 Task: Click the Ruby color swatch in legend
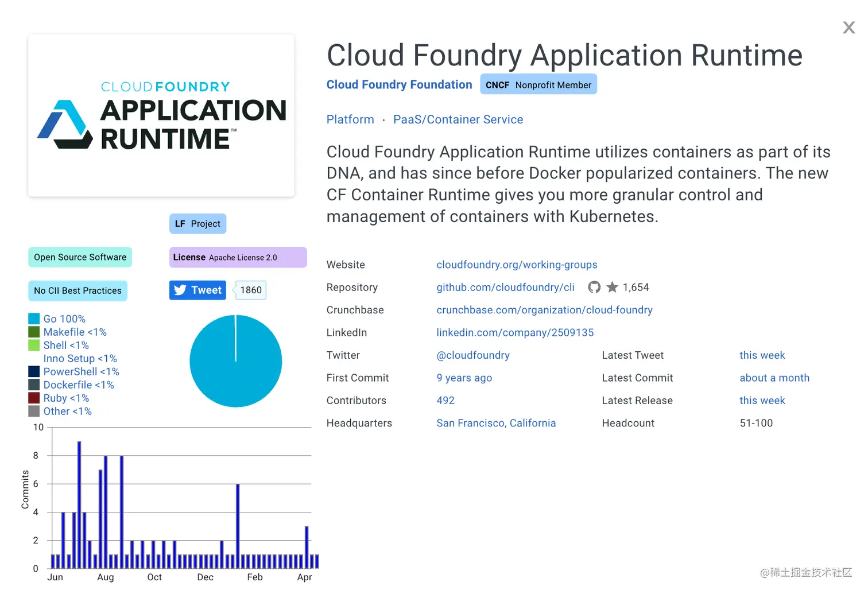point(34,398)
